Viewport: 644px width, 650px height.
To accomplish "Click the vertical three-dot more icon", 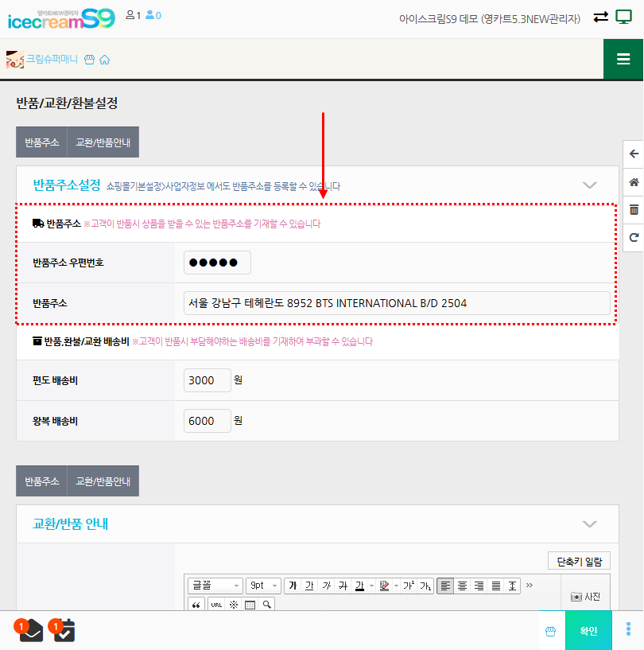I will click(628, 630).
